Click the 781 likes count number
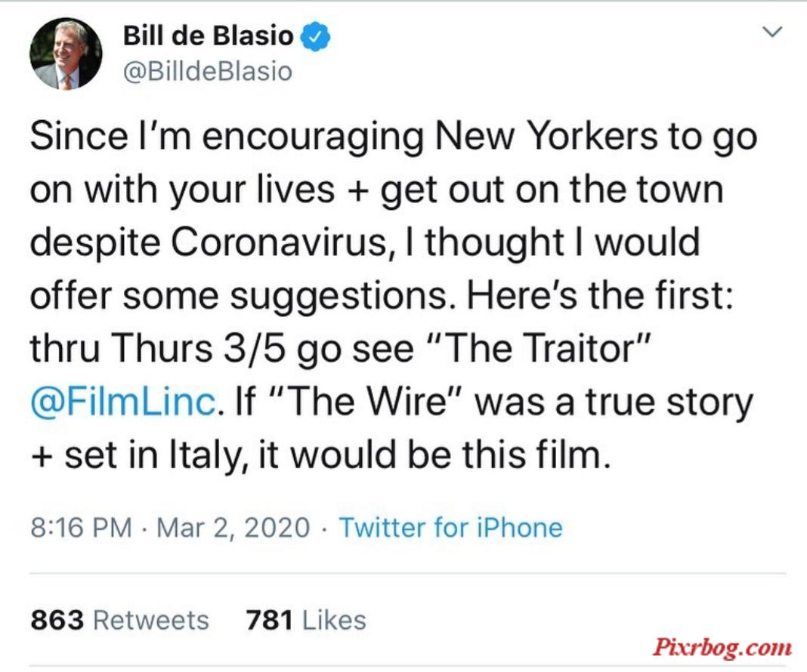 tap(269, 620)
